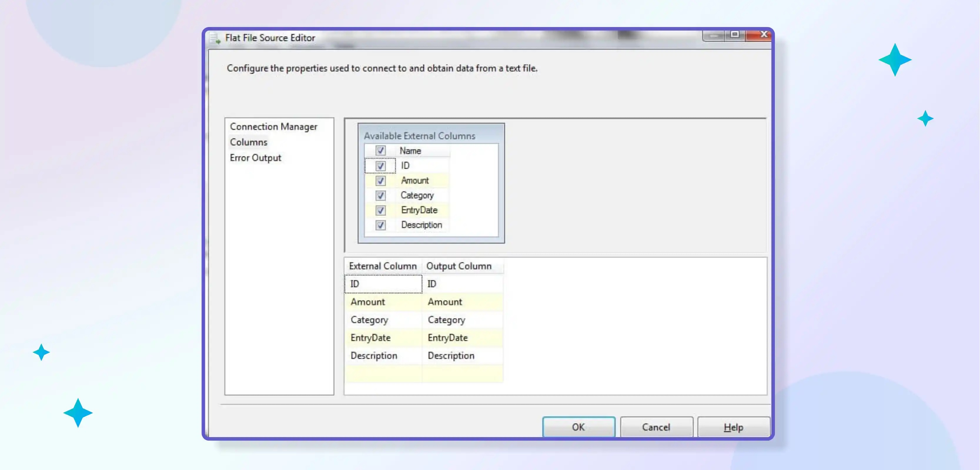Click OK to confirm settings
Viewport: 980px width, 470px height.
[578, 427]
